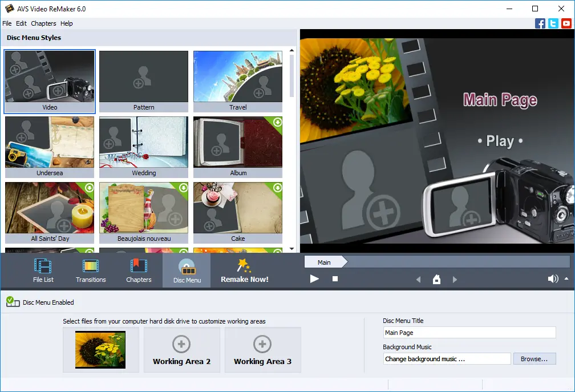Download the All Saints' Day style icon
The width and height of the screenshot is (575, 392).
point(89,187)
